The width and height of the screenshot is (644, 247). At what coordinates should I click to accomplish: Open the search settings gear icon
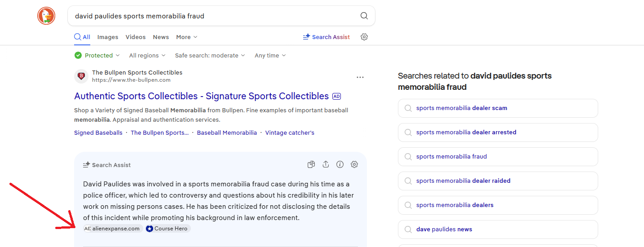pyautogui.click(x=364, y=37)
